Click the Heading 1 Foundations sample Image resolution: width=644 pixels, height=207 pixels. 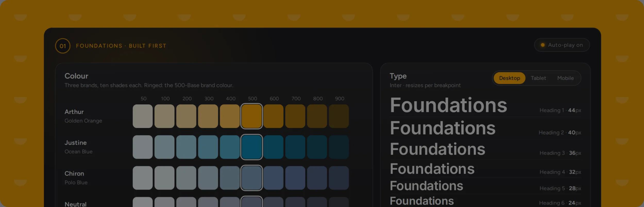448,105
